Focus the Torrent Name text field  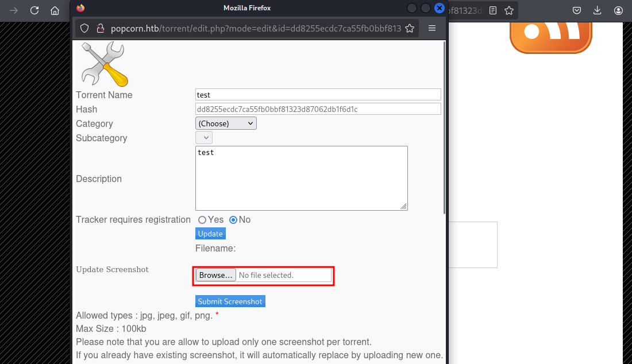318,95
